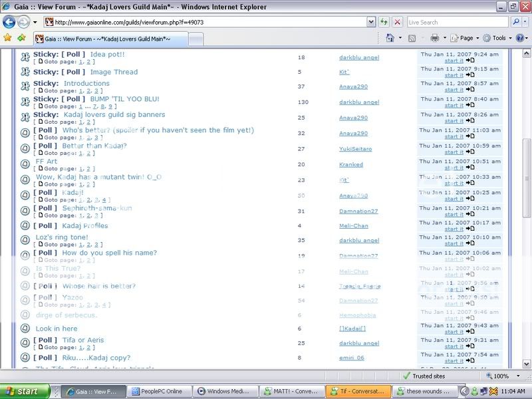The image size is (532, 399).
Task: Click the search magnifier icon
Action: 514,22
